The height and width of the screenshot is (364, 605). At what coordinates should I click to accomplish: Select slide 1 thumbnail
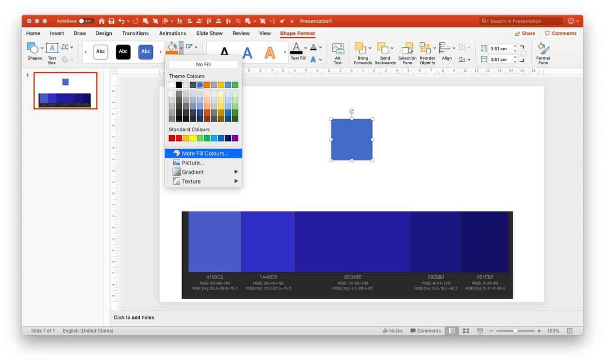(x=65, y=90)
